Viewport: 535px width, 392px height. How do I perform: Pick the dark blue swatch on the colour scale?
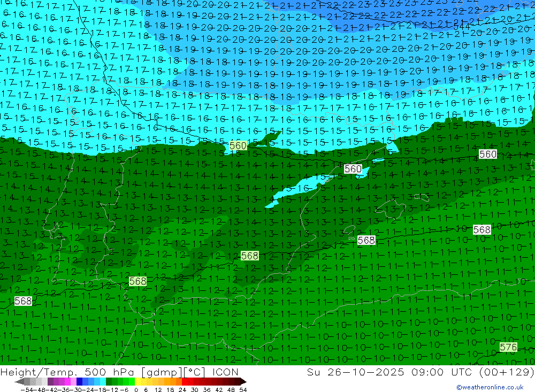[79, 381]
